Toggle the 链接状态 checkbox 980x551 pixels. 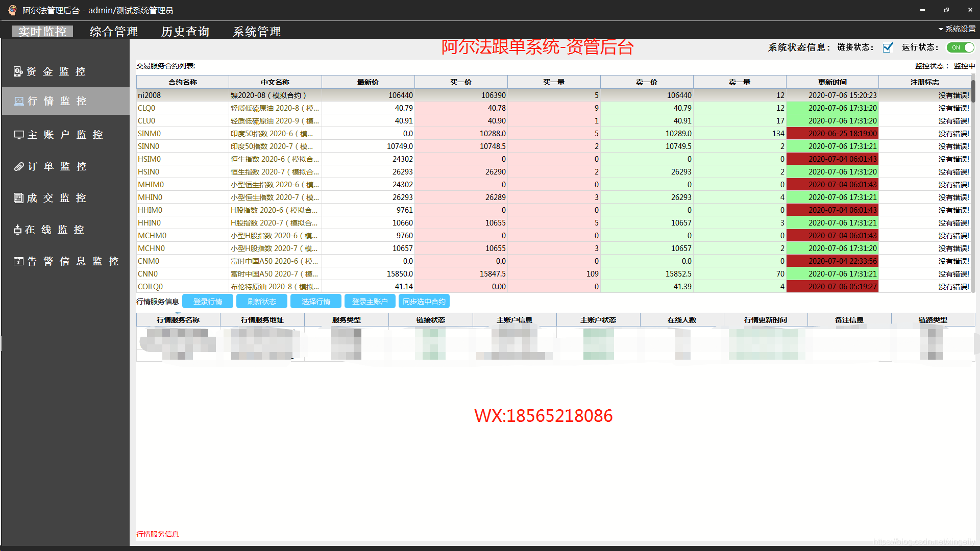888,47
